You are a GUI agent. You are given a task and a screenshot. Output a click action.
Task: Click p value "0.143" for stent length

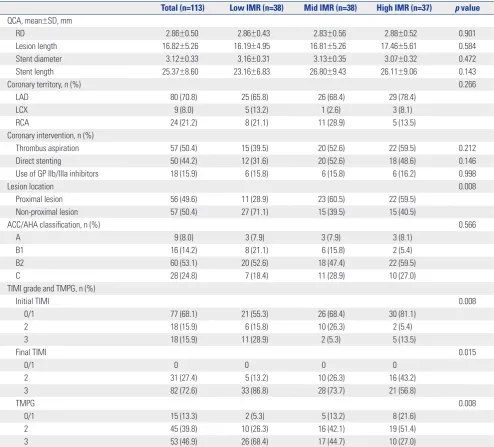coord(467,72)
